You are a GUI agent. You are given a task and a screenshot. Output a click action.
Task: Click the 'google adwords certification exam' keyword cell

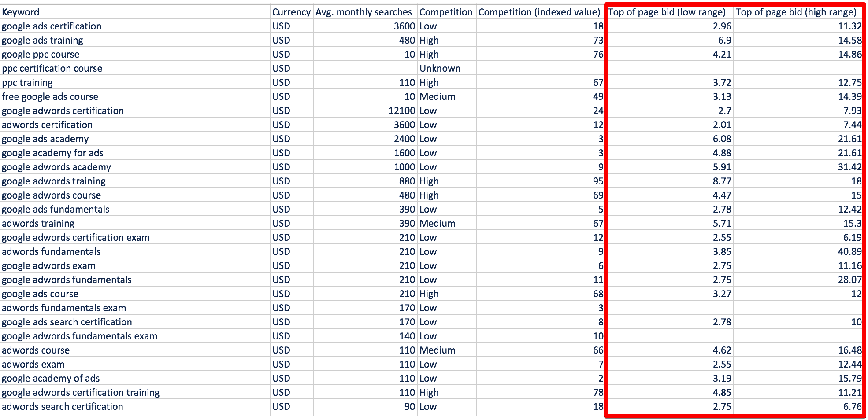[135, 237]
